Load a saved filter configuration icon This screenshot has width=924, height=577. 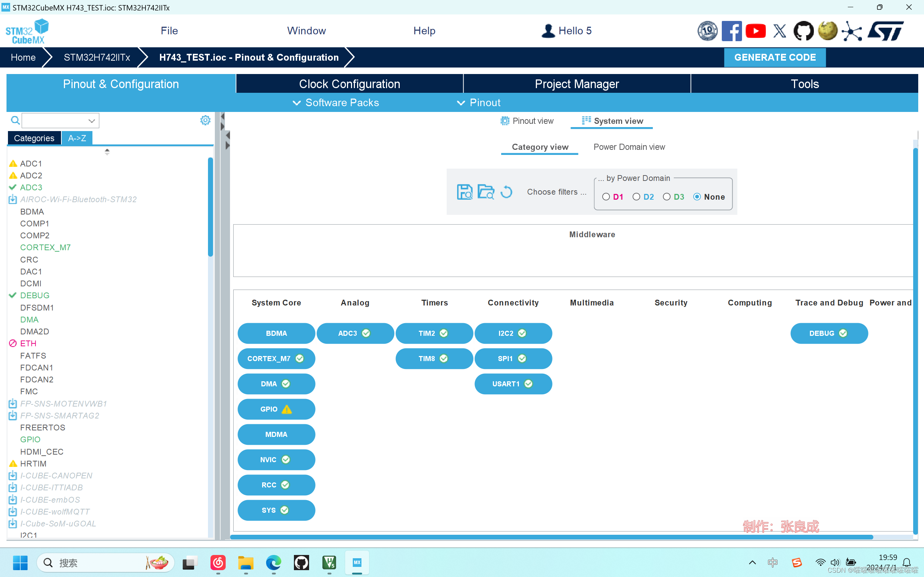coord(486,192)
